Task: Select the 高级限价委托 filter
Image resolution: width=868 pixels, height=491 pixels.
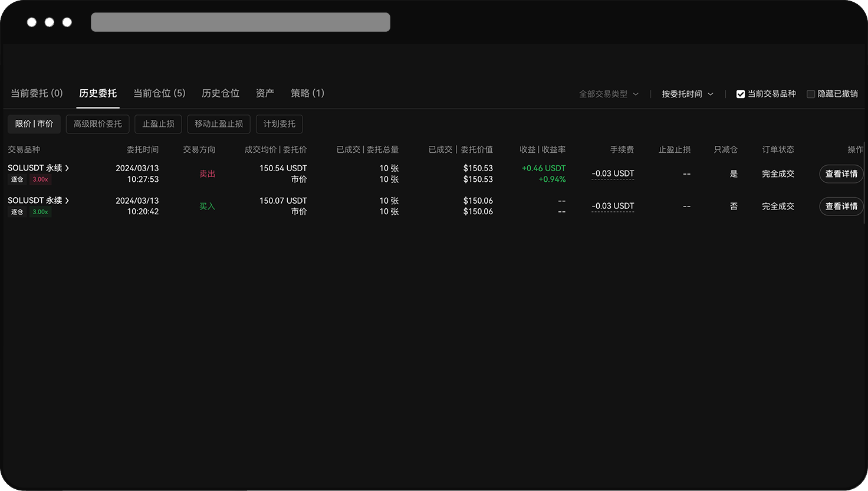Action: pyautogui.click(x=97, y=124)
